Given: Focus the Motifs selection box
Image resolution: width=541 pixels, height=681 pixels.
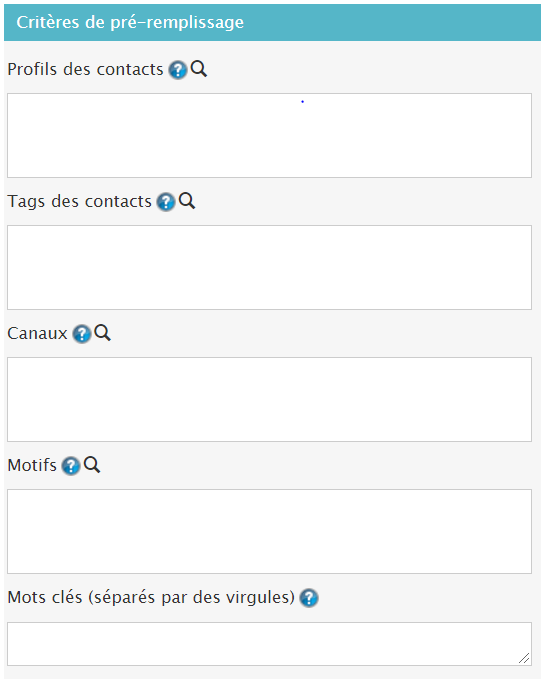Looking at the screenshot, I should [269, 532].
